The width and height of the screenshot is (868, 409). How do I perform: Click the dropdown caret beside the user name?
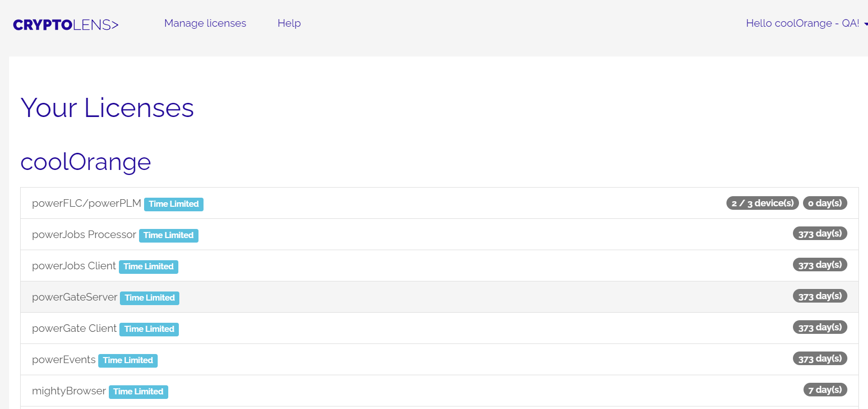click(x=865, y=24)
